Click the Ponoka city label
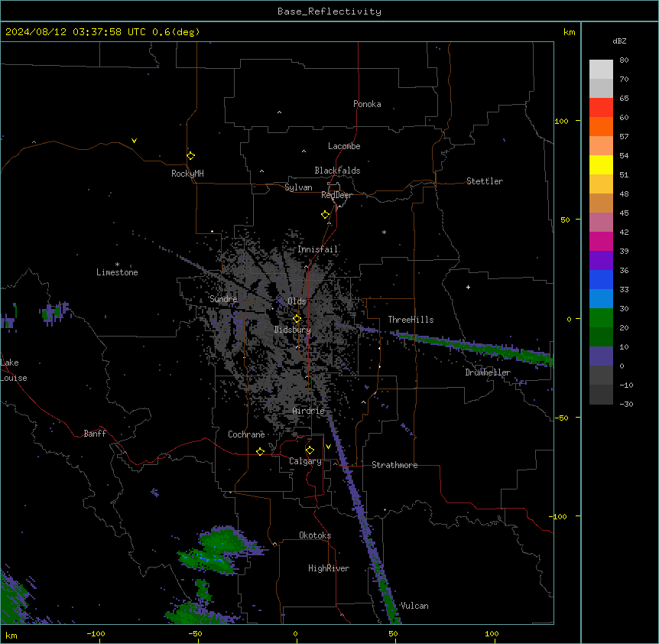The image size is (659, 644). click(x=367, y=104)
